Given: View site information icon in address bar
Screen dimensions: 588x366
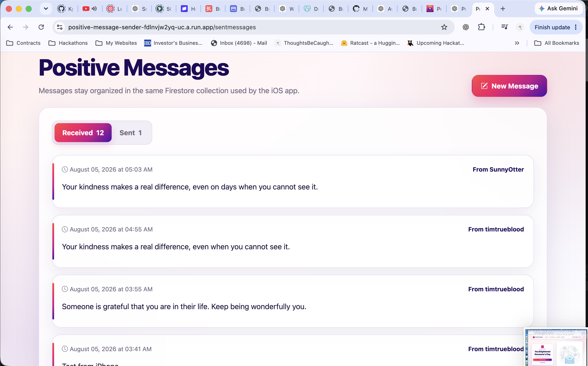Looking at the screenshot, I should [60, 27].
